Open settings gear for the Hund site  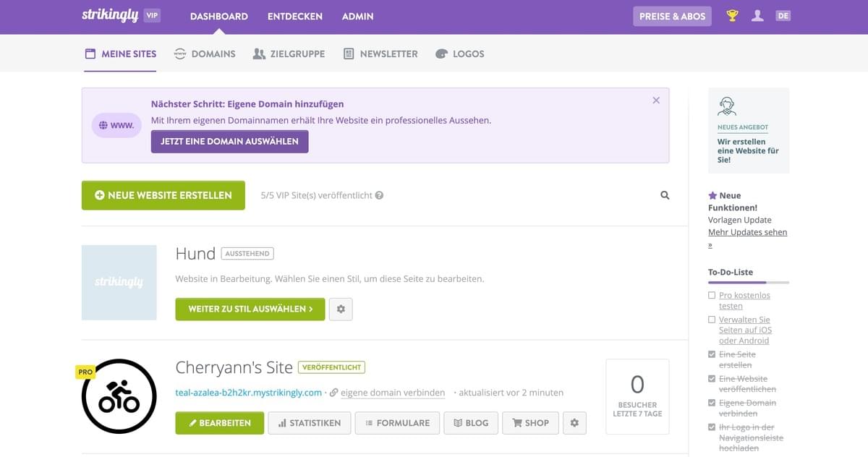pyautogui.click(x=341, y=309)
